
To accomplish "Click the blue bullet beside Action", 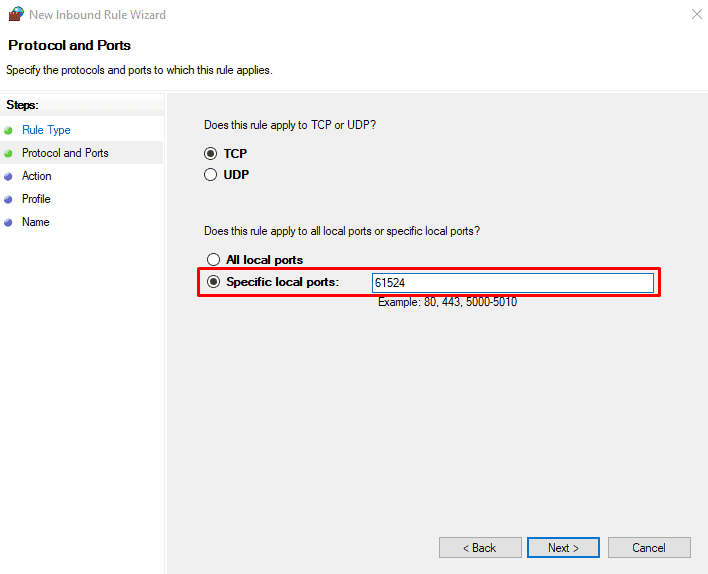I will (x=9, y=176).
